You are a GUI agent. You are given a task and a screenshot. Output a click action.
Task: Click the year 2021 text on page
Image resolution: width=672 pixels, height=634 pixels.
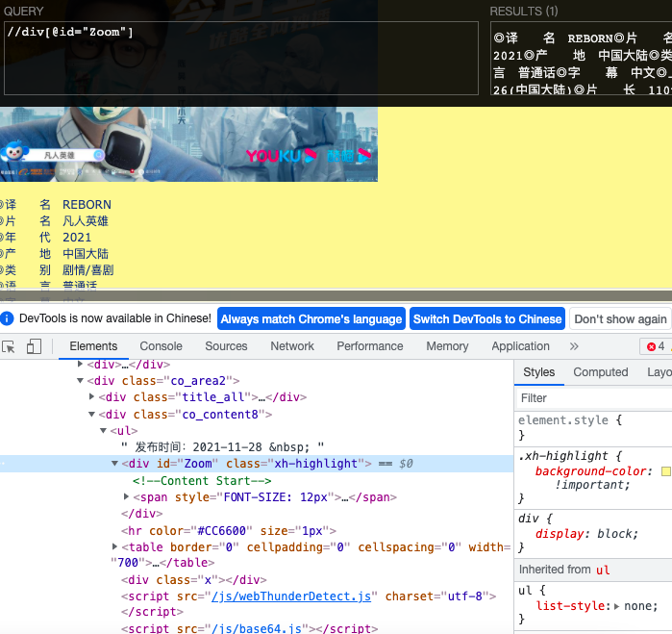(77, 238)
